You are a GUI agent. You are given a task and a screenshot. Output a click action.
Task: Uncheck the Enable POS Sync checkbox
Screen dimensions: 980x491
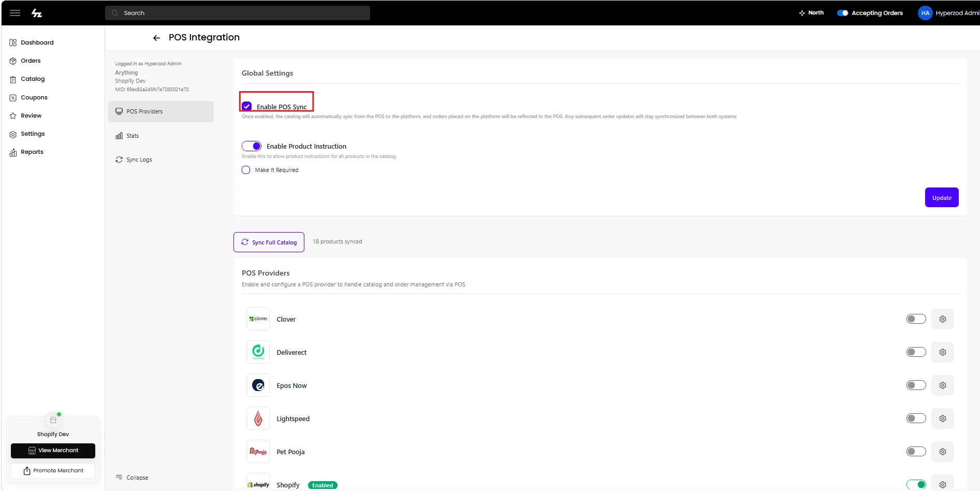tap(247, 106)
